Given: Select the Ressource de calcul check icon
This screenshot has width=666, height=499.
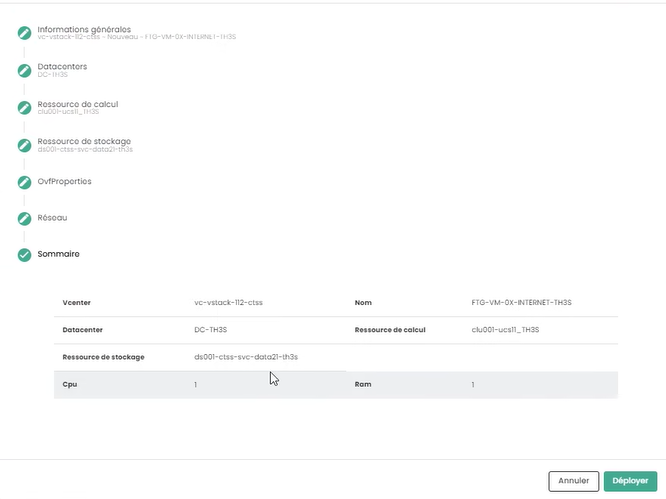Looking at the screenshot, I should click(24, 107).
